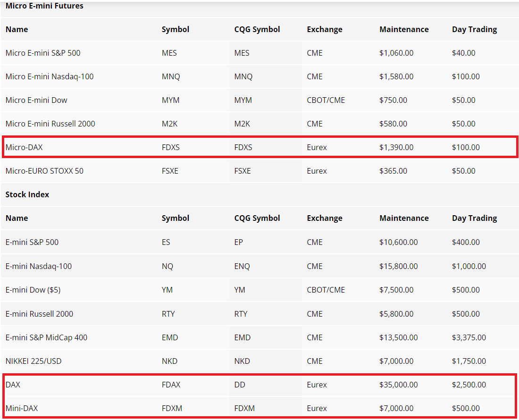The height and width of the screenshot is (420, 519).
Task: Click the Micro-DAX row name
Action: point(24,147)
